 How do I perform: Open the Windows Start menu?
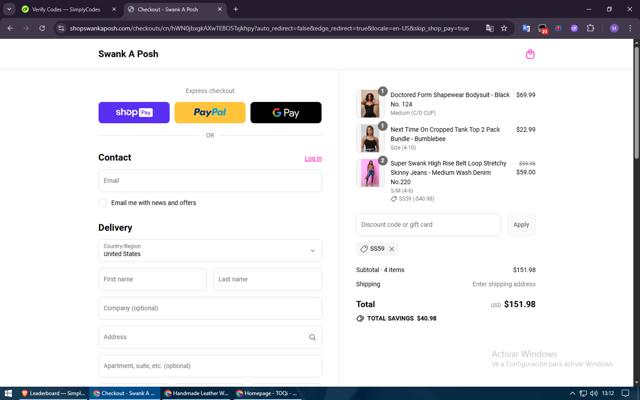(8, 393)
